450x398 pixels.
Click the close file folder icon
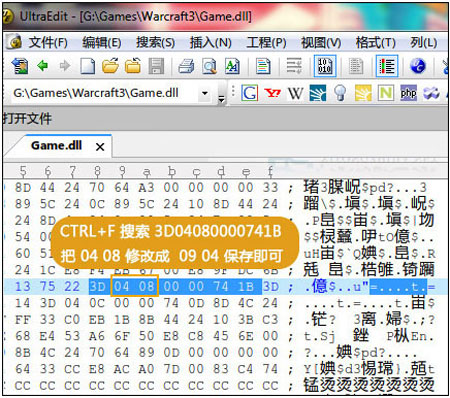(133, 66)
